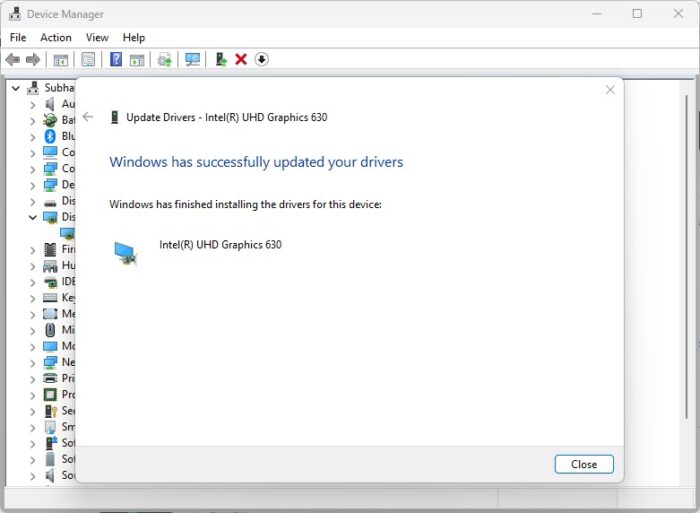The height and width of the screenshot is (513, 700).
Task: Click the Forward arrow in the toolbar
Action: point(33,60)
